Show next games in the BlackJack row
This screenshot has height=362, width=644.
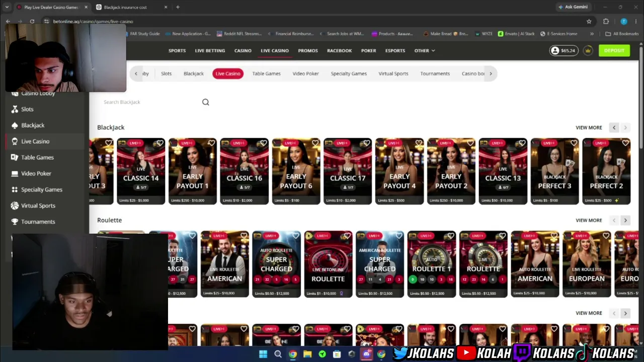click(625, 128)
